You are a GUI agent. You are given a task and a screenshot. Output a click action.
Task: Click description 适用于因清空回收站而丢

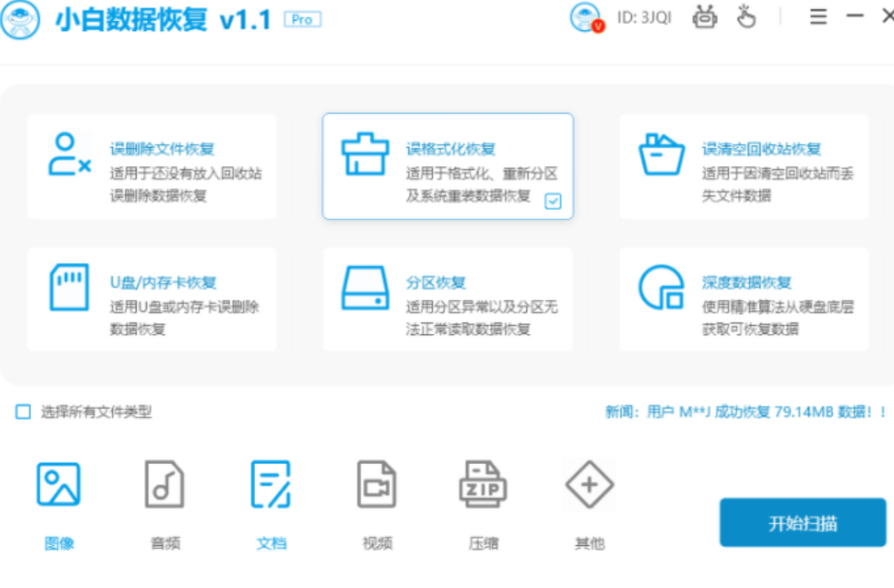[778, 173]
